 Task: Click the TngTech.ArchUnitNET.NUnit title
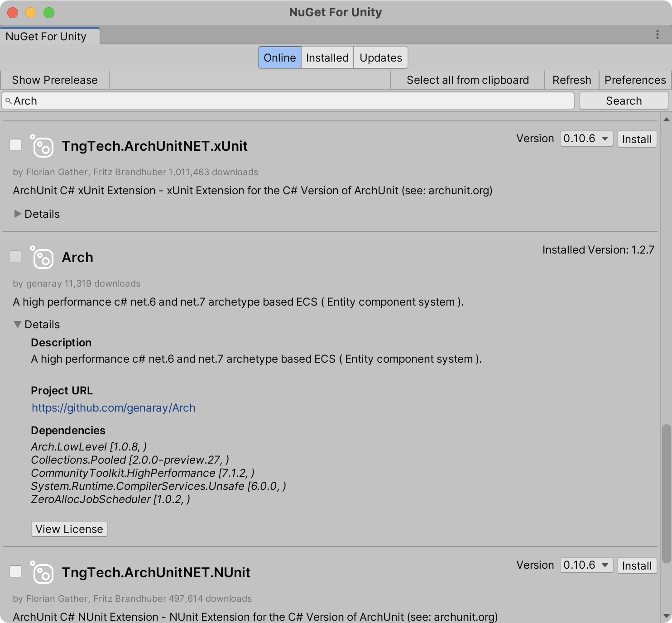coord(156,572)
